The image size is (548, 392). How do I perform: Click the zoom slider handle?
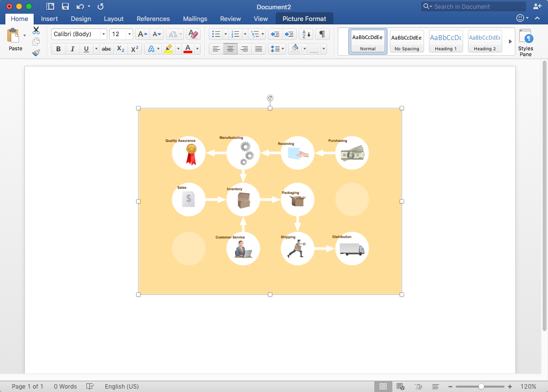[481, 386]
